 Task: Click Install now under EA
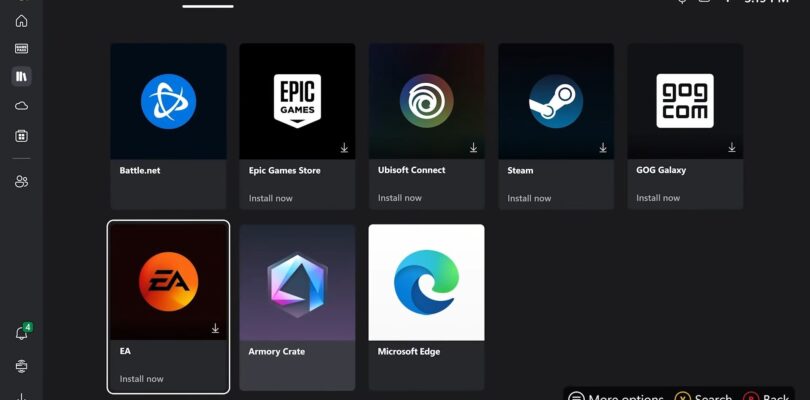point(141,378)
